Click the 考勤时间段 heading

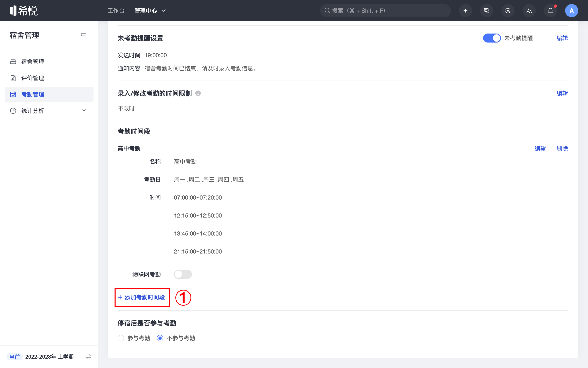pos(134,131)
